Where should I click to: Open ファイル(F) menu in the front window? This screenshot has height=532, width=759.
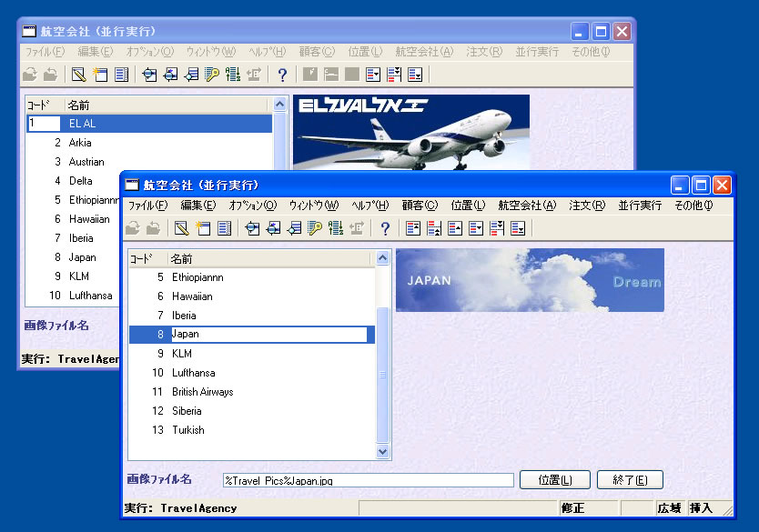[148, 206]
